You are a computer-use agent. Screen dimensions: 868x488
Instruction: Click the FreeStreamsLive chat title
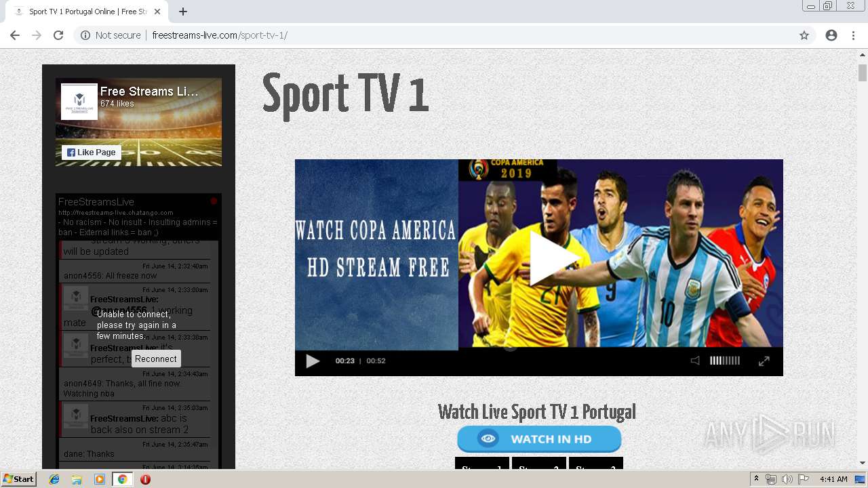(x=96, y=202)
